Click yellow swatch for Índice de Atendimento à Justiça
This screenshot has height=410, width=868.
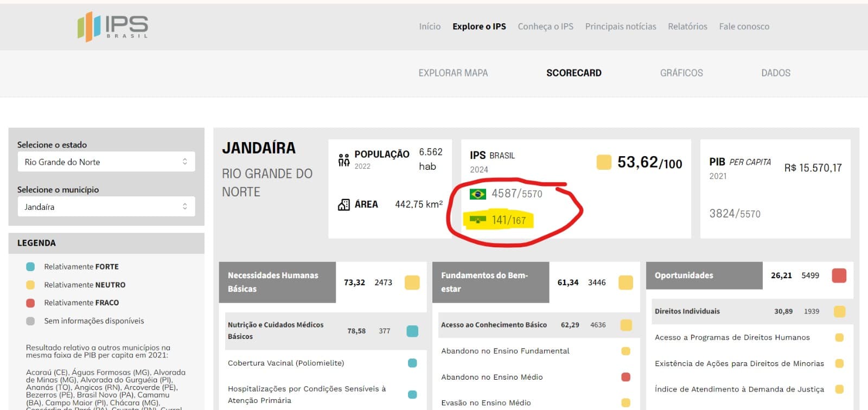pyautogui.click(x=840, y=389)
